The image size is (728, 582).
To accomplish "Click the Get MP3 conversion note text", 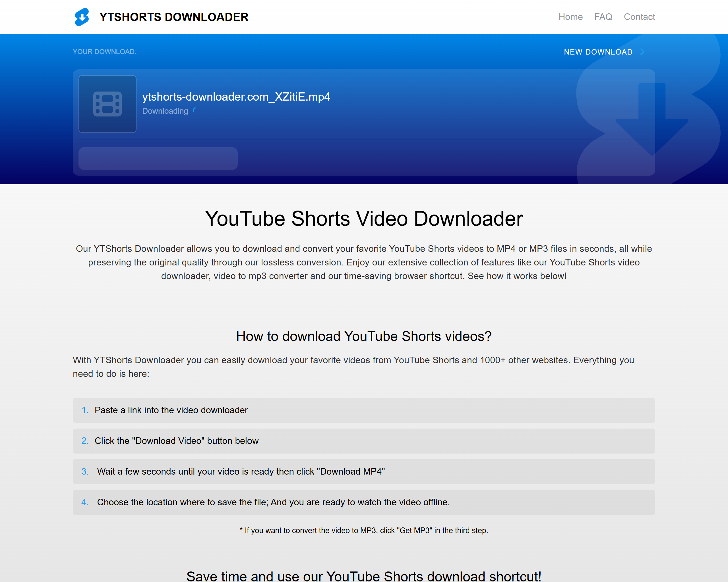I will tap(364, 530).
